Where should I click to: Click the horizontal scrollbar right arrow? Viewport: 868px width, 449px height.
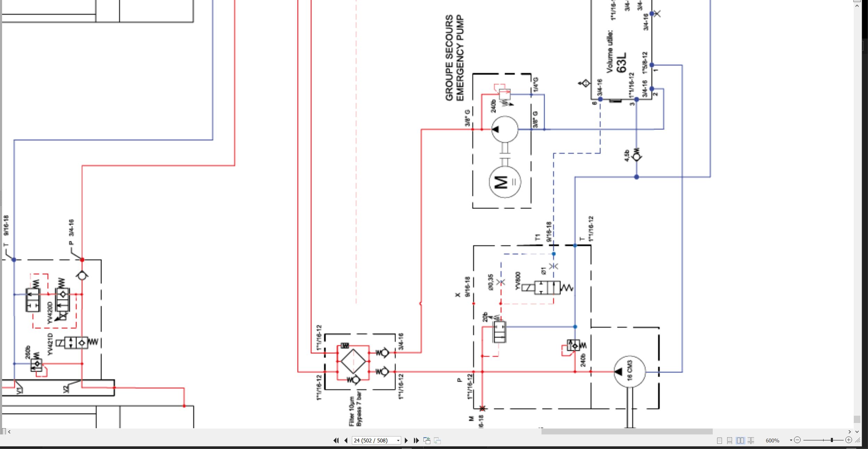point(850,432)
